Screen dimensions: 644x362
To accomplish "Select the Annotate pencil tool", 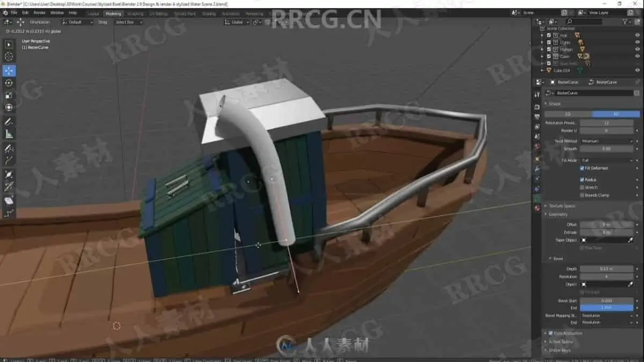I will point(9,122).
